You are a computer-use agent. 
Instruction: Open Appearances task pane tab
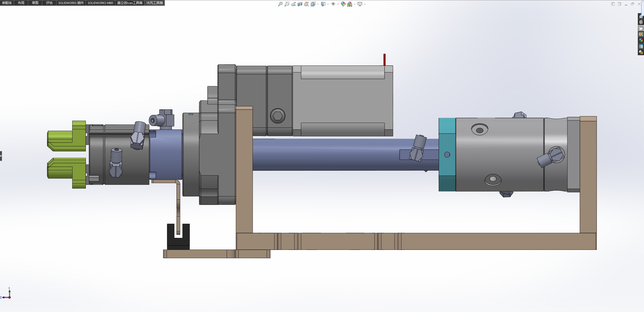click(641, 40)
